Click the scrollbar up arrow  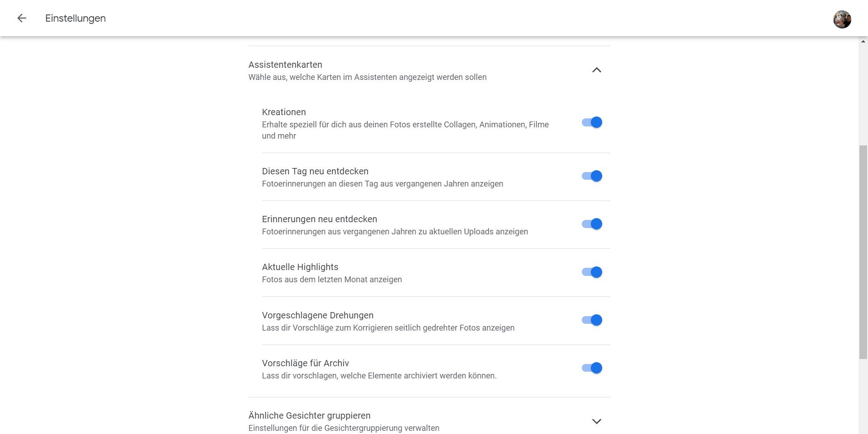pyautogui.click(x=863, y=42)
